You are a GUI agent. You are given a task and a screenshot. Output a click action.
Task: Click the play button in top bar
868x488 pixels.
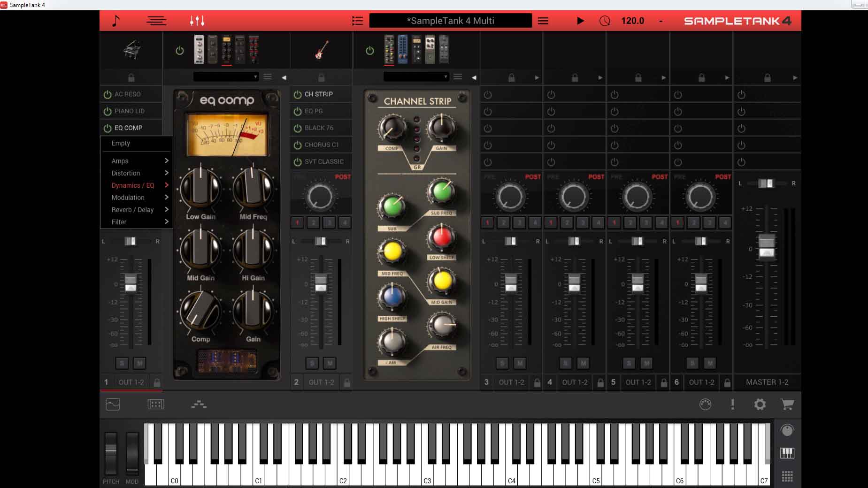(580, 21)
